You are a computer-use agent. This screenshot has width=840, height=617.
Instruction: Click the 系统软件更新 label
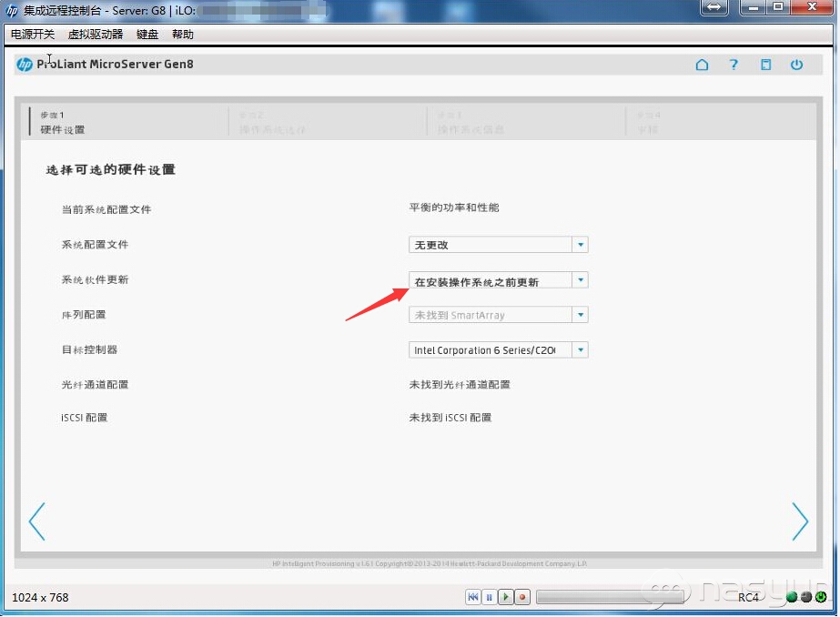(x=95, y=279)
